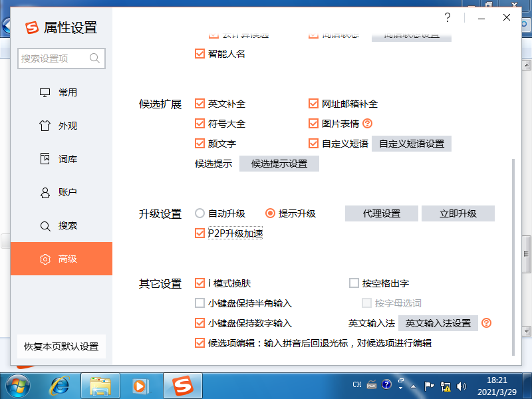Toggle 小键盘保持数字输入 checkbox
Image resolution: width=532 pixels, height=399 pixels.
(x=200, y=323)
